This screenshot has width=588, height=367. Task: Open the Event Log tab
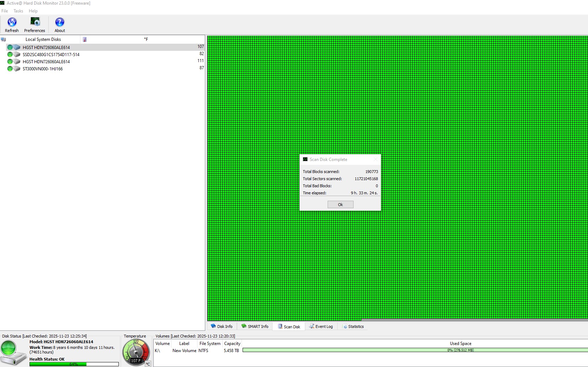point(321,326)
